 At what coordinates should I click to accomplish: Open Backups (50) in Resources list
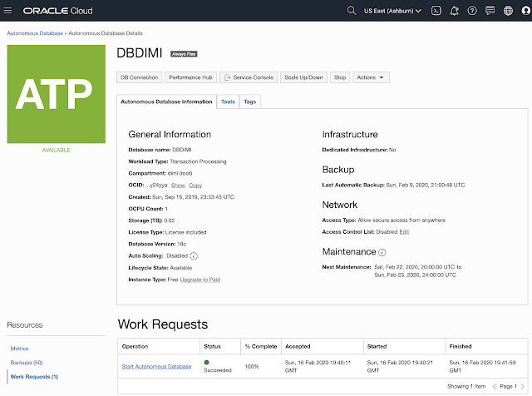pos(27,363)
